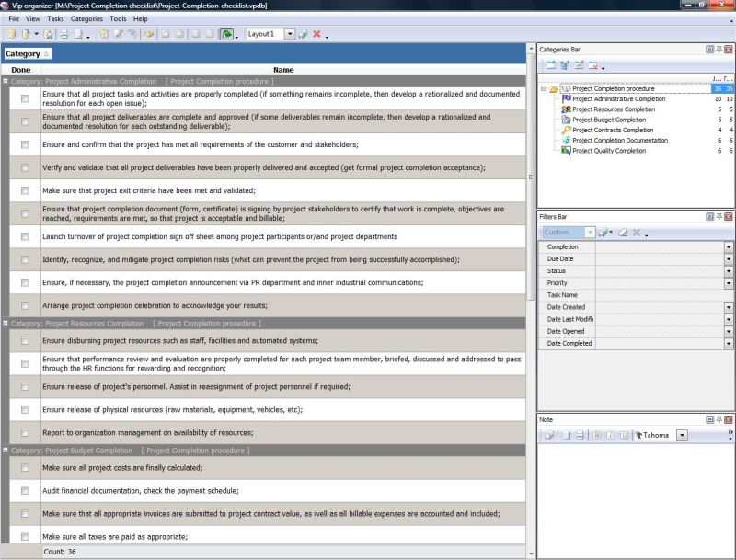Click the delete category icon in Categories Bar
This screenshot has height=560, width=736.
click(593, 65)
